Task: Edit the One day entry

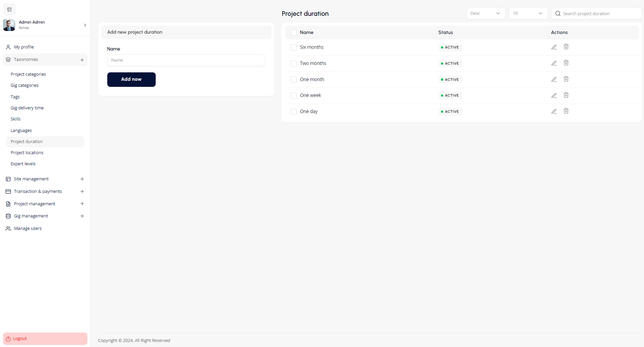Action: point(554,111)
